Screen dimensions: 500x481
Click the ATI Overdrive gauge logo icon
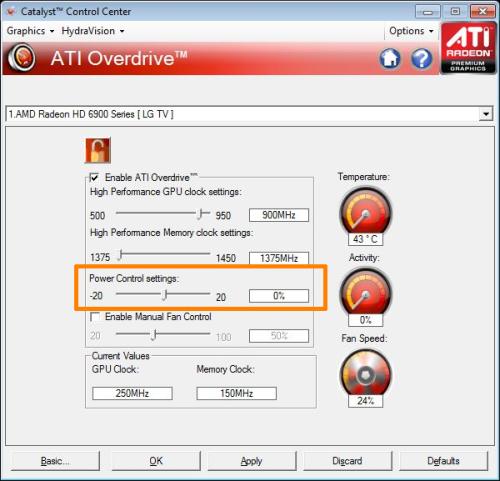tap(21, 58)
